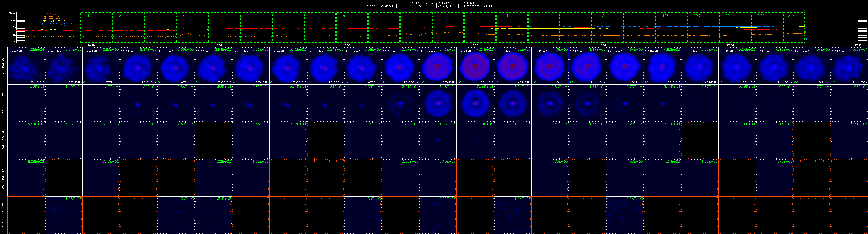Open the 3.0-6.0 keV image starting 17:07:40
Viewport: 868px width, 234px height.
pyautogui.click(x=775, y=65)
